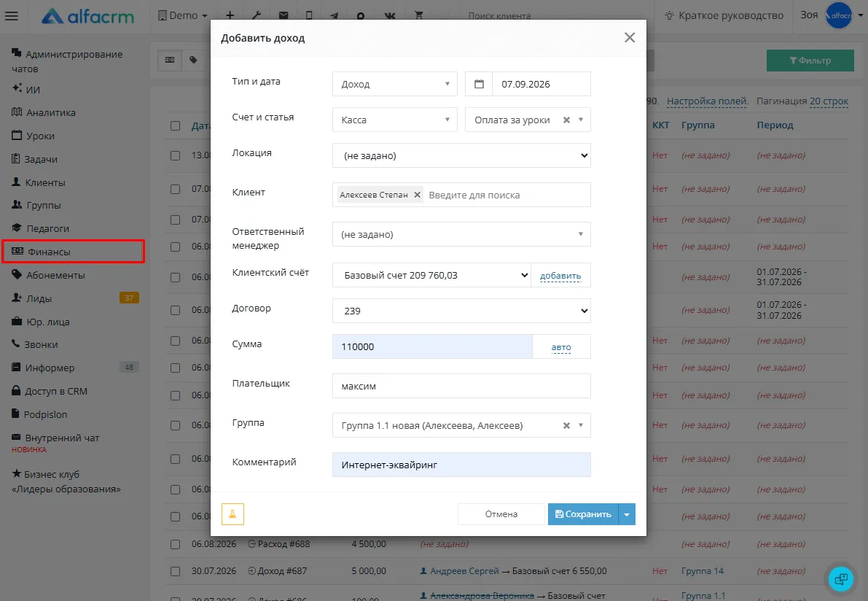Click the money icon in the finance toolbar
The height and width of the screenshot is (601, 868).
[x=170, y=60]
